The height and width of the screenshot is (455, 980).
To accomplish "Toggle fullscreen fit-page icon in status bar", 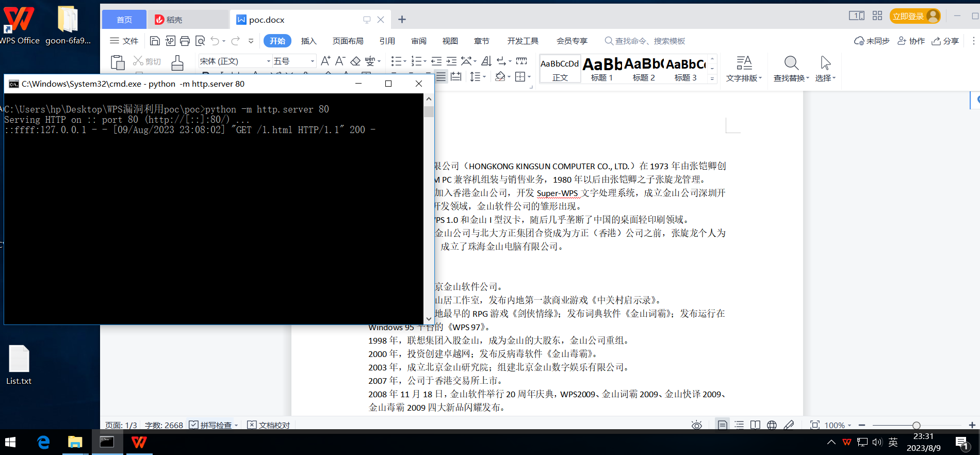I will [x=814, y=425].
